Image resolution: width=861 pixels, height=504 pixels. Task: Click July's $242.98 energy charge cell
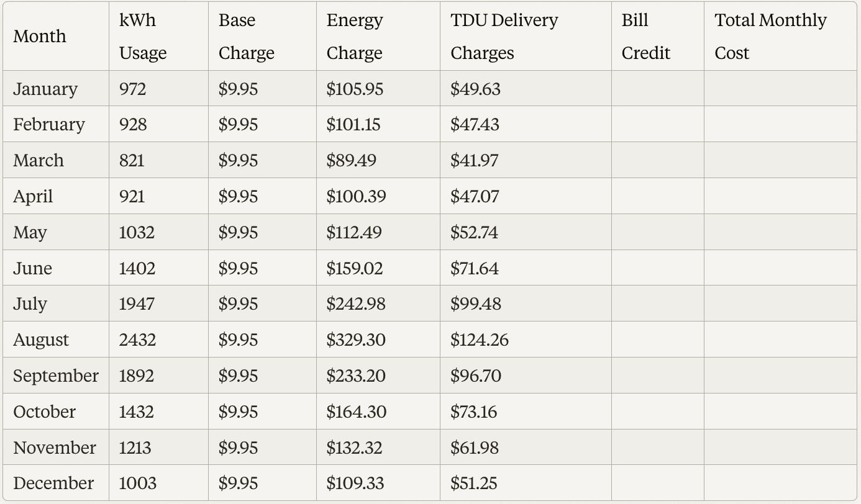click(356, 304)
